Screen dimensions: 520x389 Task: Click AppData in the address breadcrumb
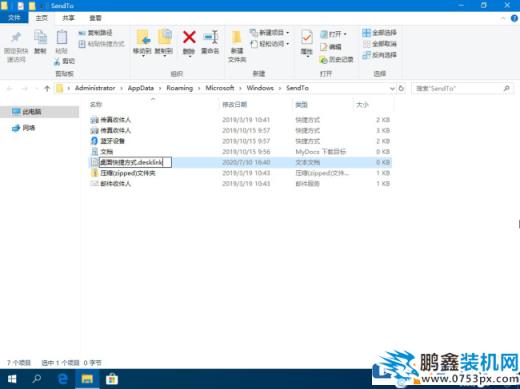tap(141, 88)
